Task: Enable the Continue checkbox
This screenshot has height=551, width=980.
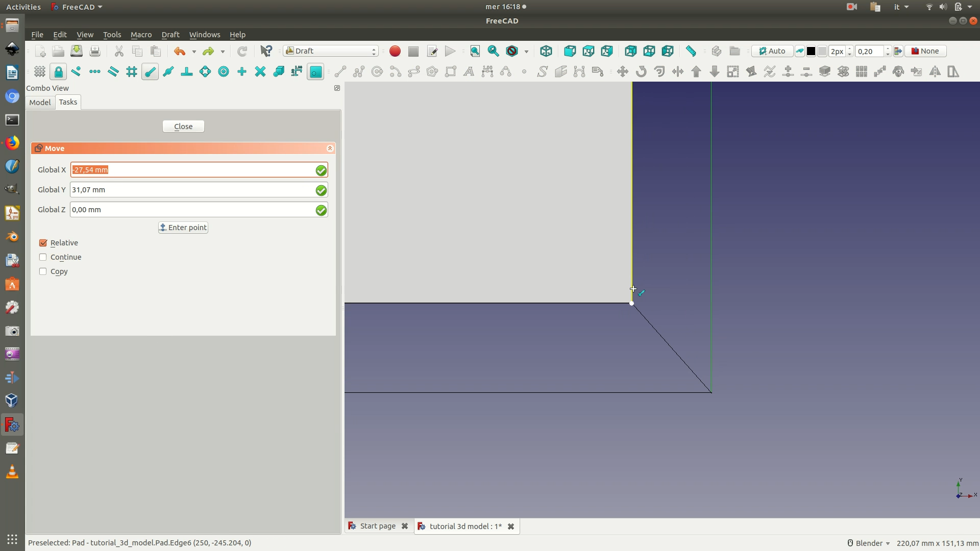Action: tap(43, 257)
